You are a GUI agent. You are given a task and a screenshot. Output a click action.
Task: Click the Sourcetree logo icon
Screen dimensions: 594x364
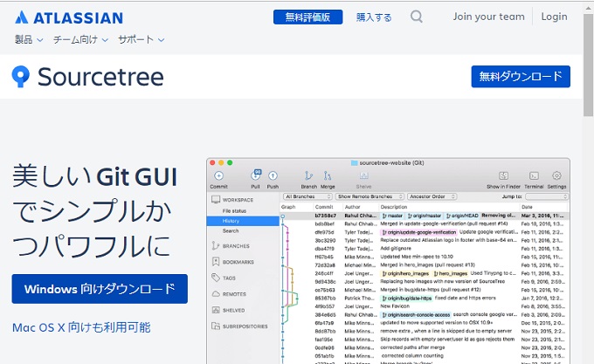pos(21,77)
